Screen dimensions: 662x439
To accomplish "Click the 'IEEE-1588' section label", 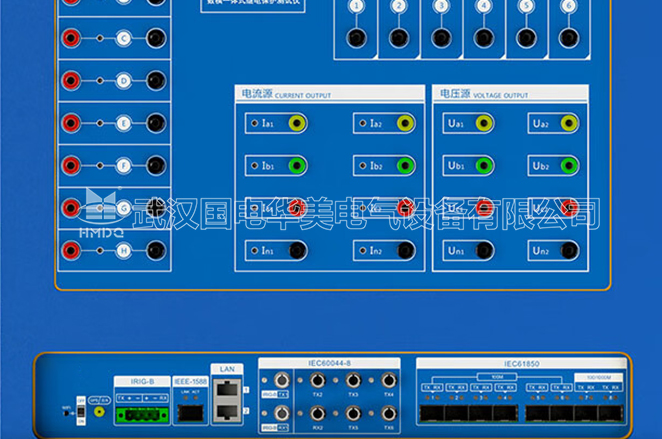I will click(x=190, y=382).
